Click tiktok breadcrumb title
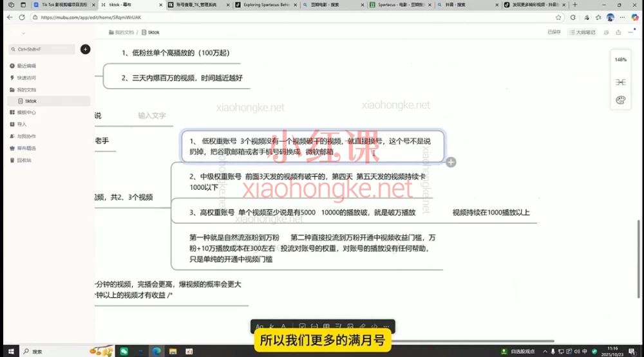This screenshot has width=644, height=357. click(x=151, y=32)
